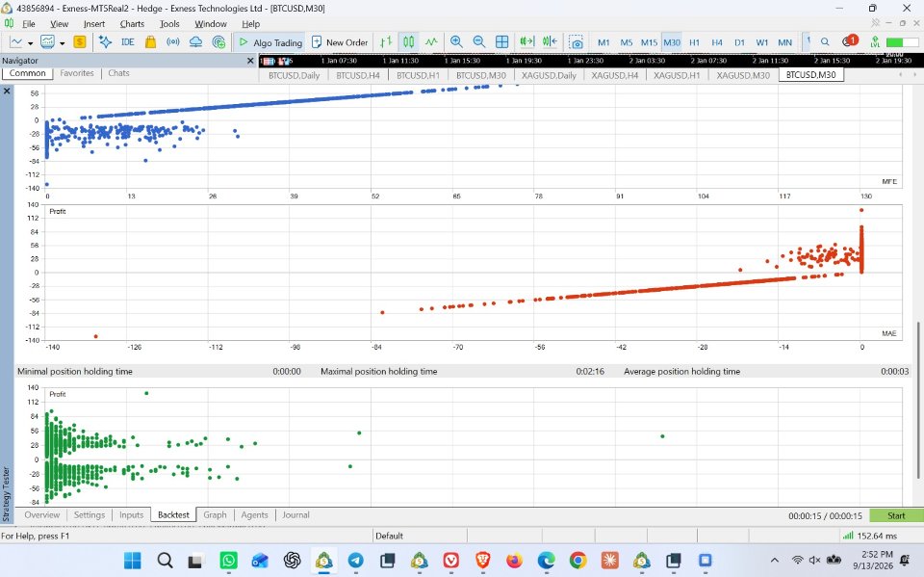The height and width of the screenshot is (577, 924).
Task: Open the AI sparkle assistant icon
Action: [106, 41]
